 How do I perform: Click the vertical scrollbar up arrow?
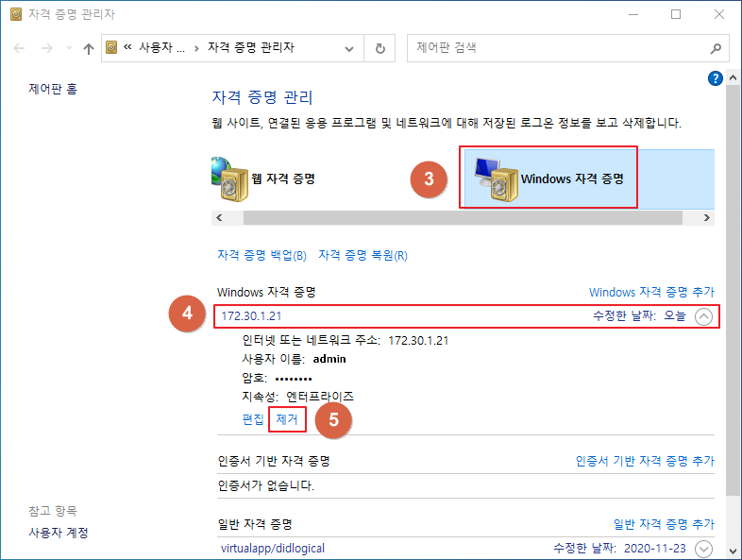click(733, 77)
